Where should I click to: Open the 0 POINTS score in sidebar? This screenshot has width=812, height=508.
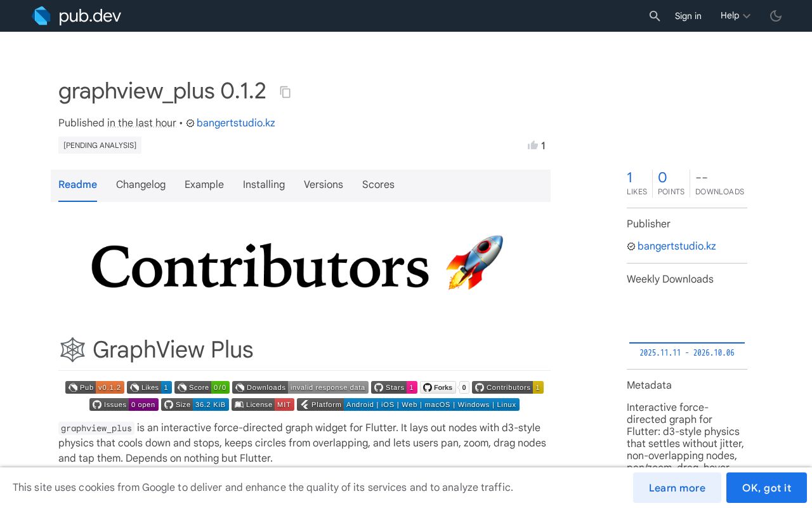coord(671,183)
